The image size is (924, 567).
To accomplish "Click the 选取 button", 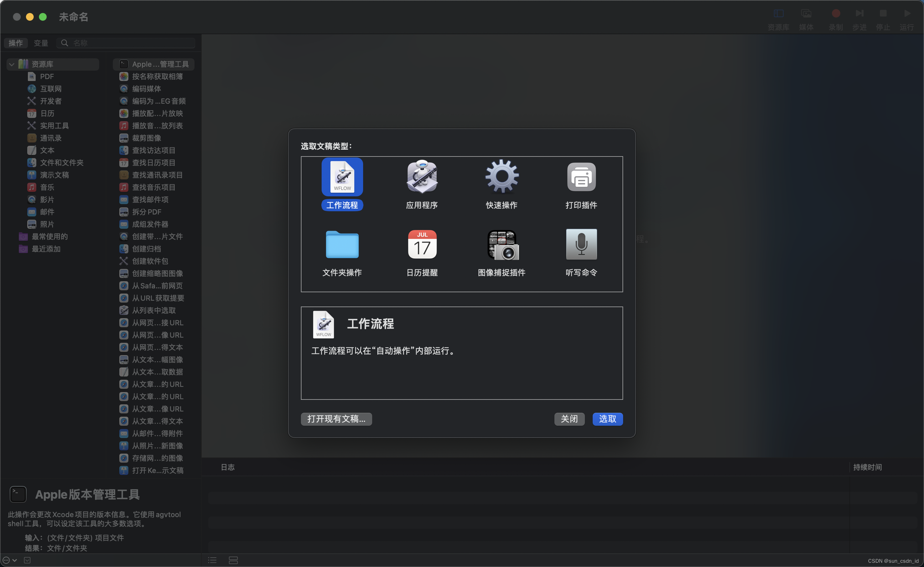I will pos(607,419).
